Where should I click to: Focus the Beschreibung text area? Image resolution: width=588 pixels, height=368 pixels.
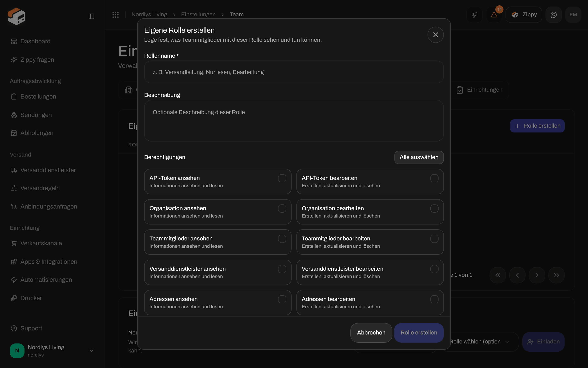[x=294, y=121]
